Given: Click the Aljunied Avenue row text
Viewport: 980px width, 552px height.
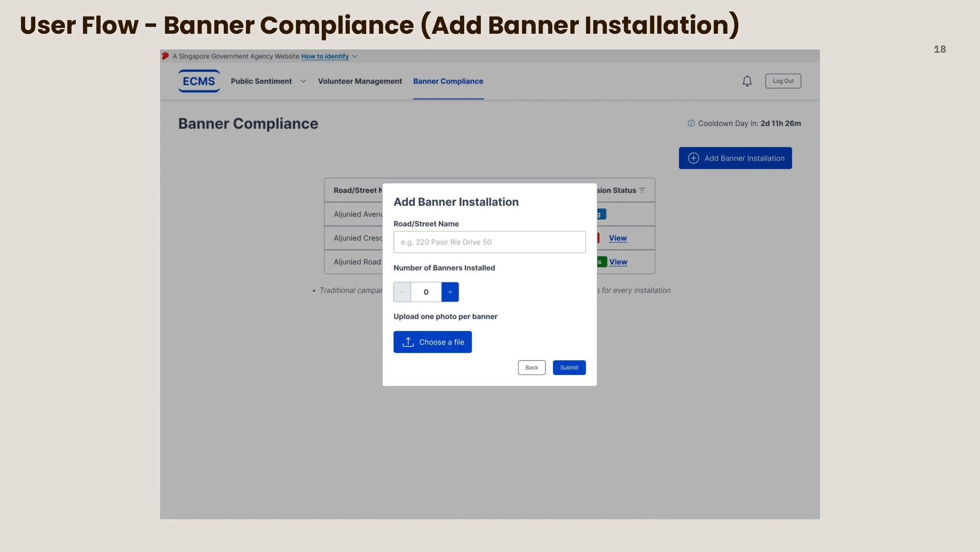Looking at the screenshot, I should pos(358,214).
